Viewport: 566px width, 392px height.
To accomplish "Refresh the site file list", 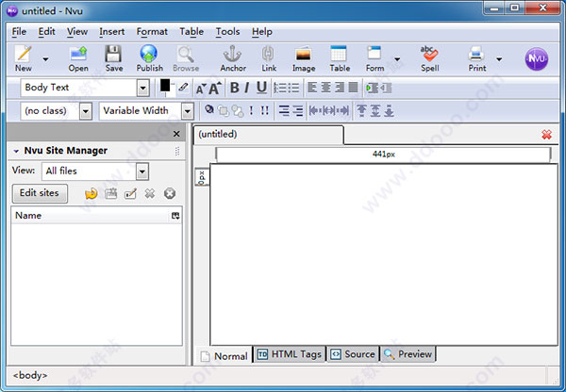I will pyautogui.click(x=91, y=194).
